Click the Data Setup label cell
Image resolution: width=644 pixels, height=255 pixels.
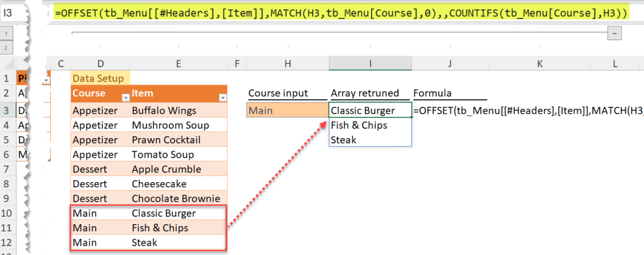pos(100,79)
